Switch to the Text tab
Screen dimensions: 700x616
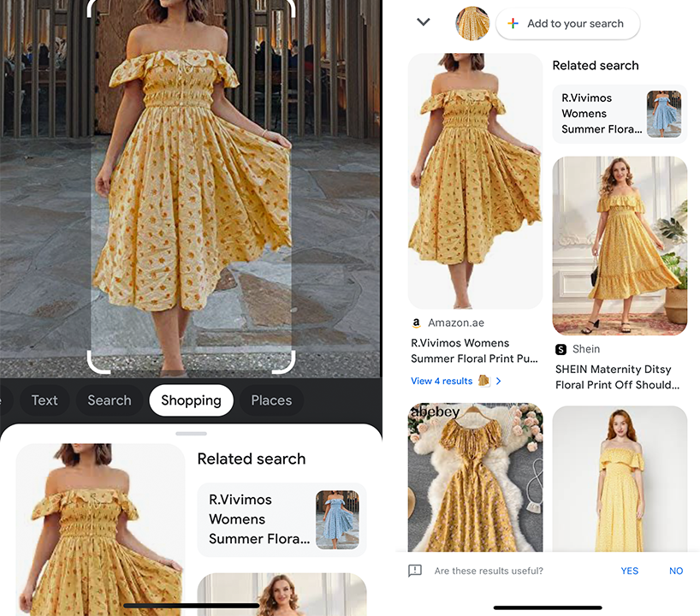coord(44,400)
